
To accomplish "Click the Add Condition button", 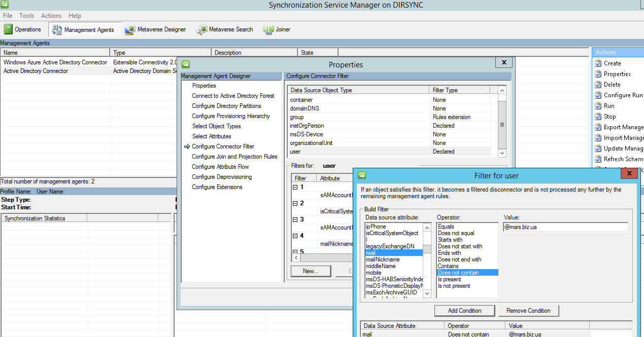I will pos(464,311).
